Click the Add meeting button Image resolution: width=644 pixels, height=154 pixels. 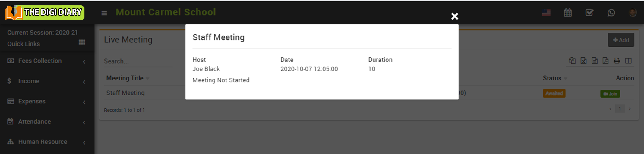(x=621, y=40)
